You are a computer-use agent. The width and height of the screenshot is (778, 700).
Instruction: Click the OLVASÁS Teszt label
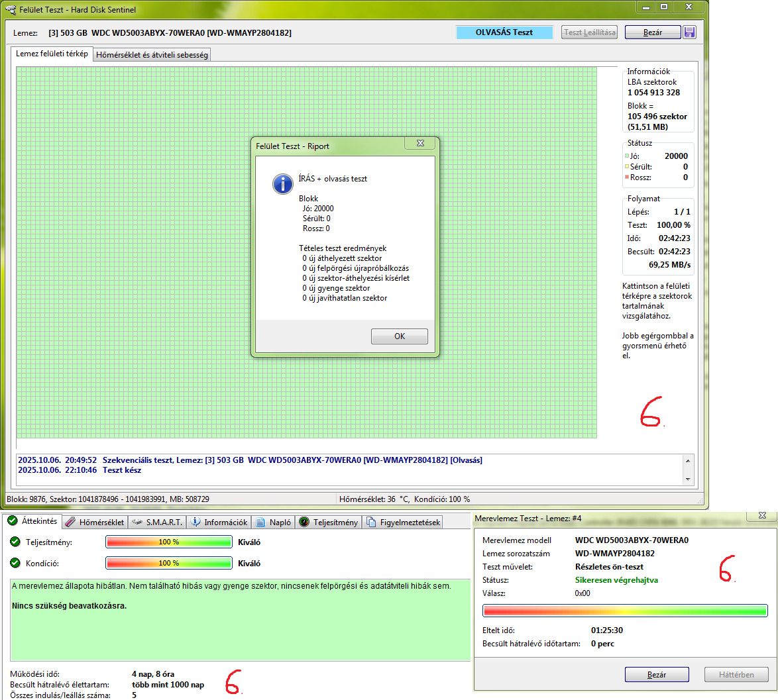[504, 32]
